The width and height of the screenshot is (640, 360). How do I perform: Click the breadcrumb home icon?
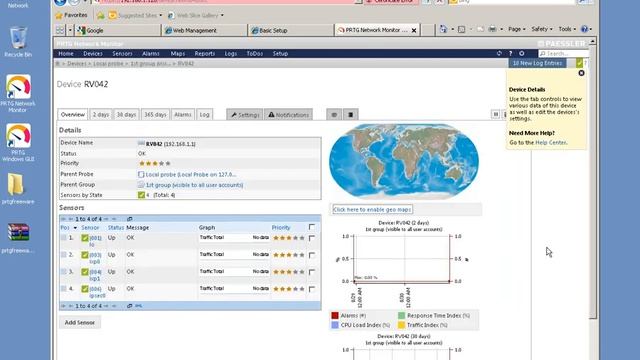(x=58, y=64)
